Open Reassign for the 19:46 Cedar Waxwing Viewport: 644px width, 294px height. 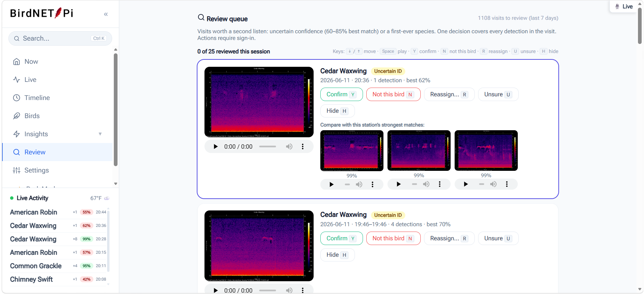click(449, 238)
